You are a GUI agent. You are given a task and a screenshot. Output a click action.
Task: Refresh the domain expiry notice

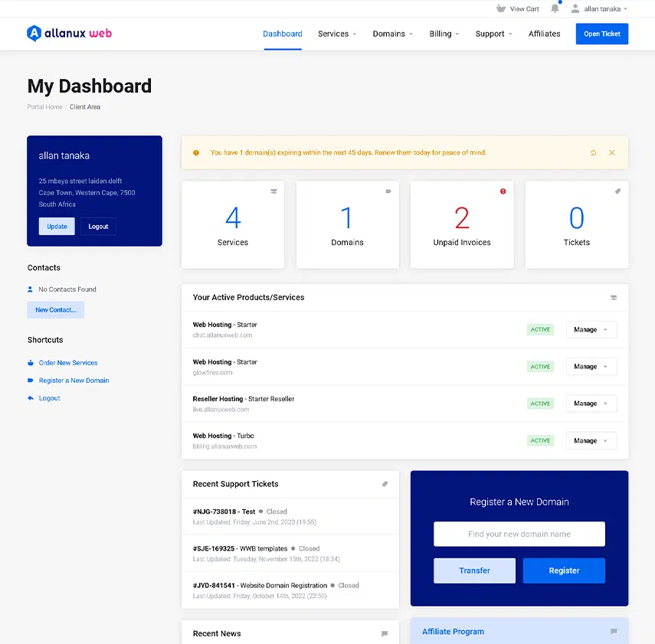pyautogui.click(x=592, y=152)
